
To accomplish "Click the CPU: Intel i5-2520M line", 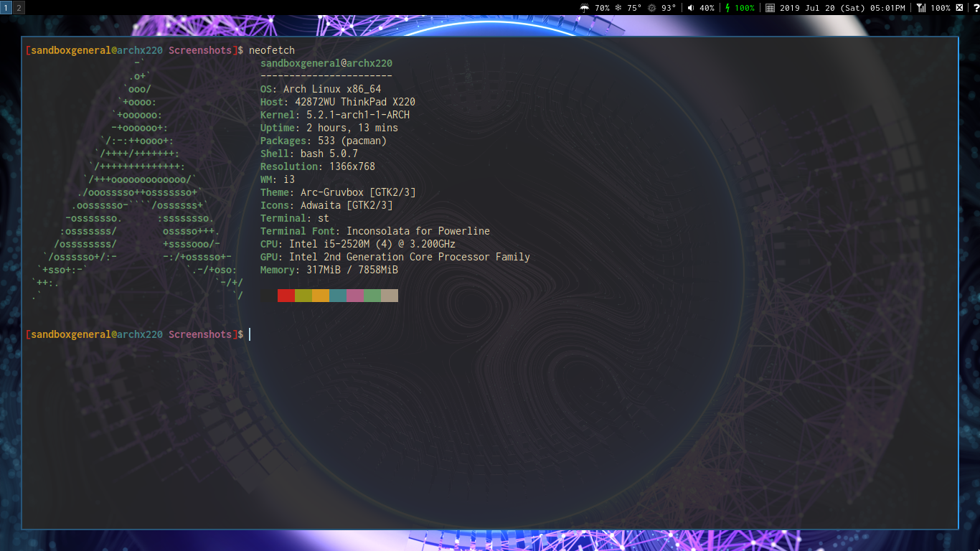I will point(358,244).
